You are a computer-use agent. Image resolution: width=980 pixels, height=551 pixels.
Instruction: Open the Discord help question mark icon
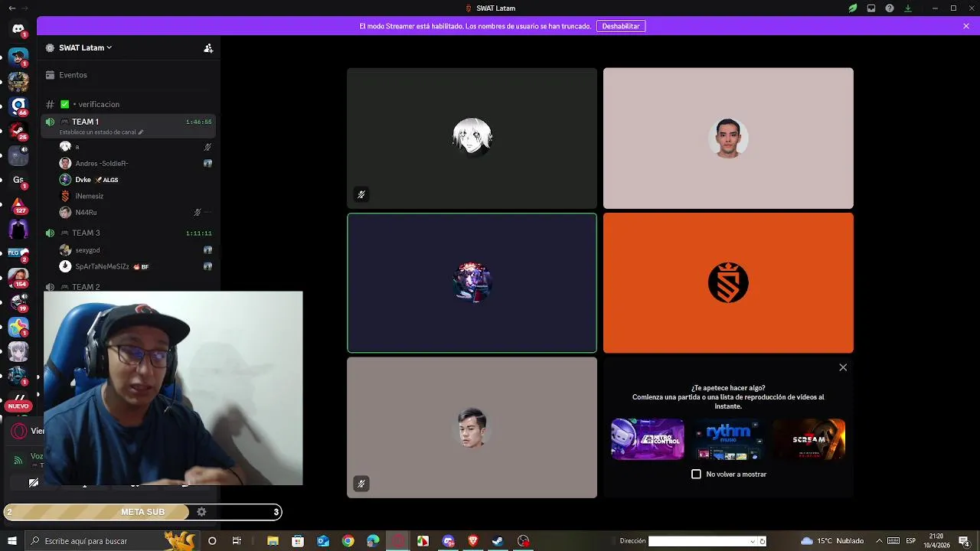890,8
